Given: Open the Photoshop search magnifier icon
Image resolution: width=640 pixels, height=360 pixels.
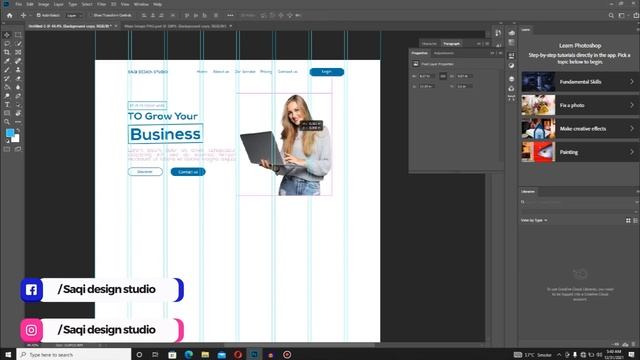Looking at the screenshot, I should pyautogui.click(x=611, y=16).
